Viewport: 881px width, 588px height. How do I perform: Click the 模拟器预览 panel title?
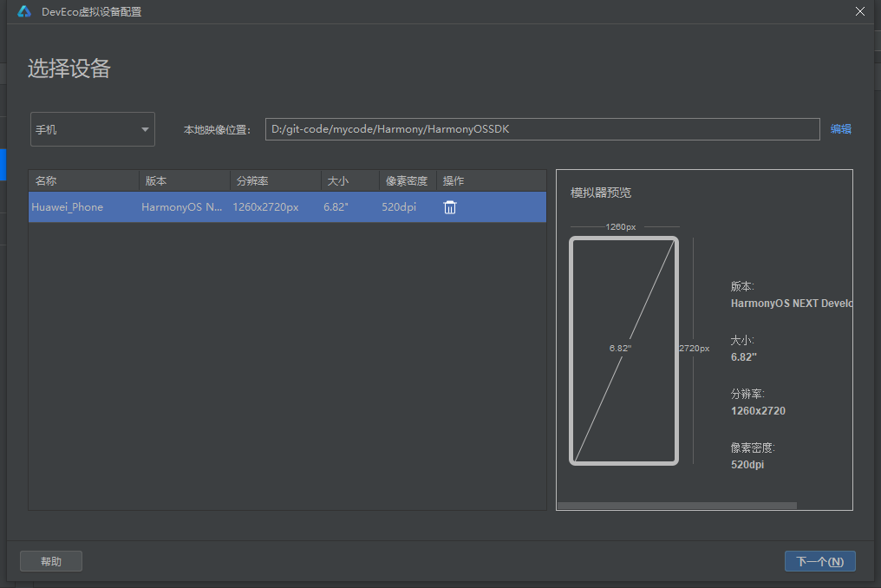coord(601,193)
